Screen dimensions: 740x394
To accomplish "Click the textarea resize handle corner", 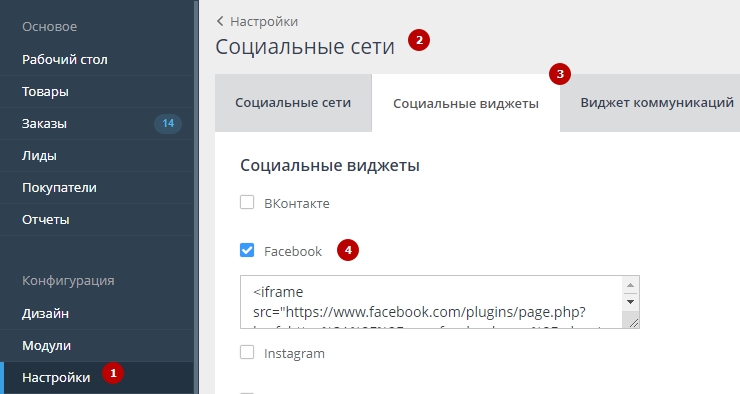I will [x=634, y=323].
